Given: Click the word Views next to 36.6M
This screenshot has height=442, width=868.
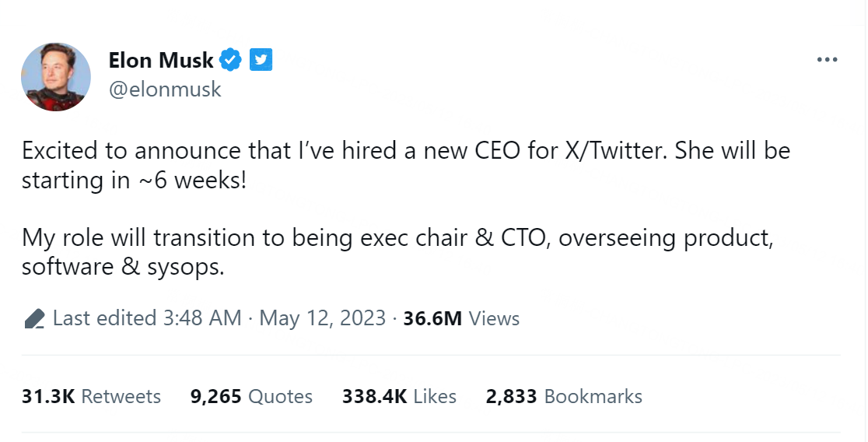Looking at the screenshot, I should [x=495, y=318].
